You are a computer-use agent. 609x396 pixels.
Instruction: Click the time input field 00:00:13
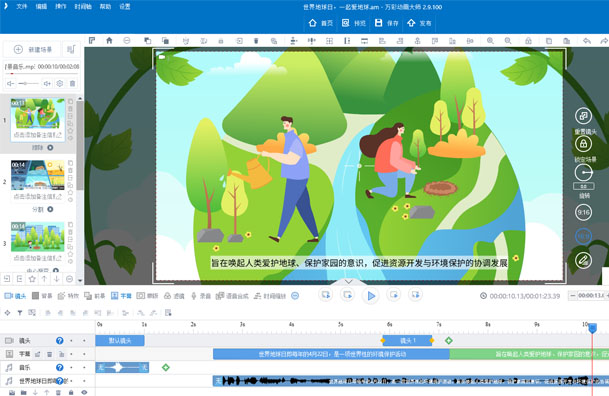click(592, 296)
